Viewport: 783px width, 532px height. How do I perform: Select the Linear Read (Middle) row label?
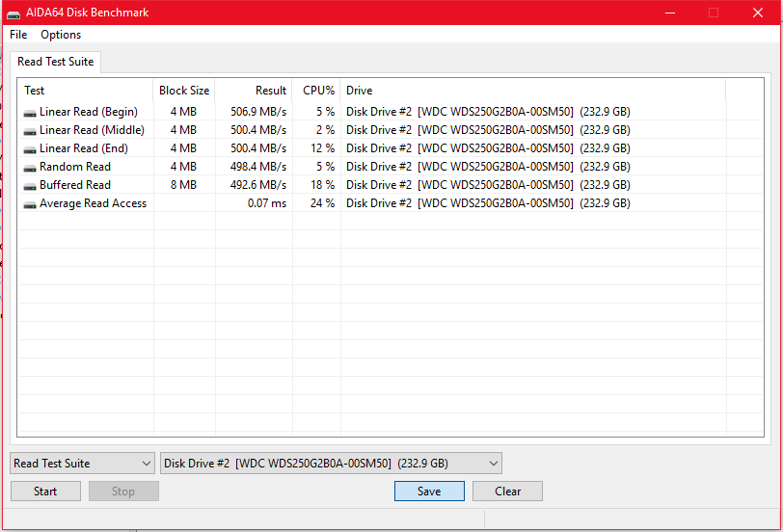[x=92, y=130]
